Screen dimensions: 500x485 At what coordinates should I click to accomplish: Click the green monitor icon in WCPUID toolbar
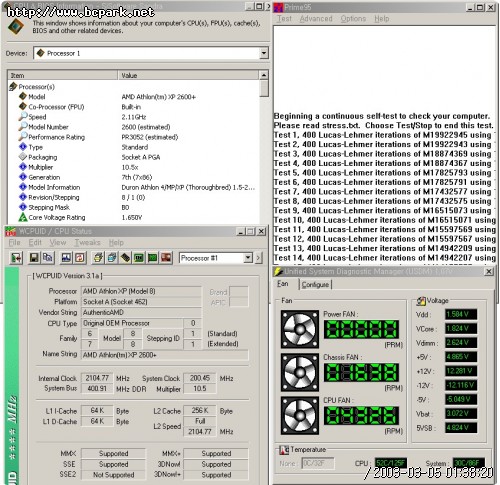click(x=153, y=258)
